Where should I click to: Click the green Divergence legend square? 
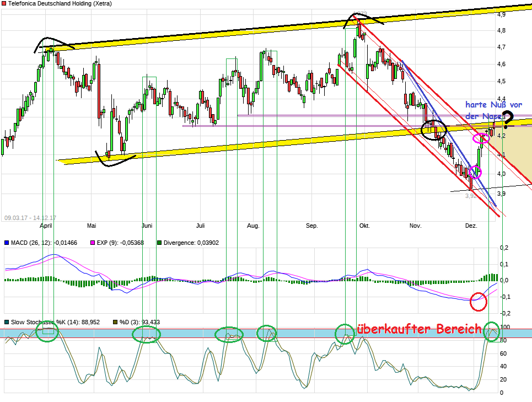(x=159, y=242)
